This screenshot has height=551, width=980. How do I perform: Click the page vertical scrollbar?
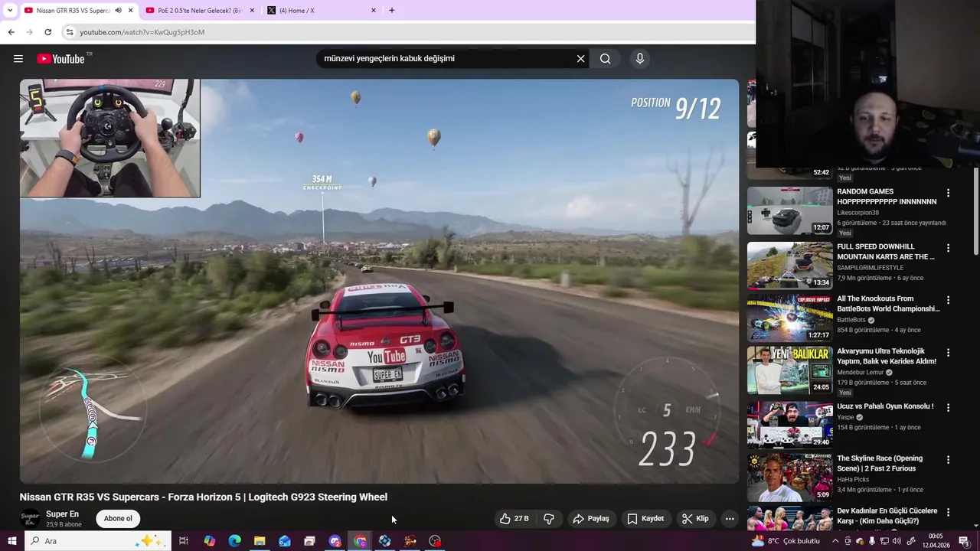point(975,210)
